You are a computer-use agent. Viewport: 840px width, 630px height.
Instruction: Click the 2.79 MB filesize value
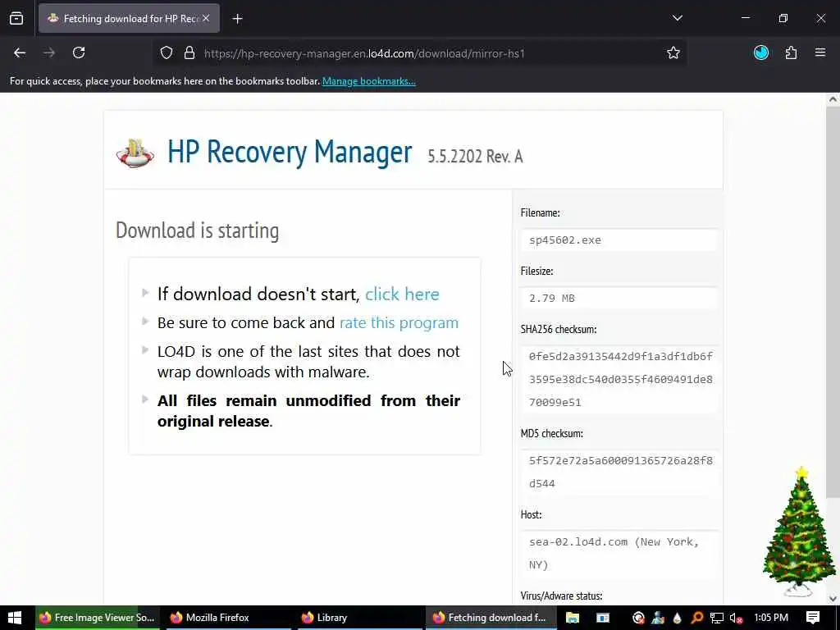tap(619, 299)
